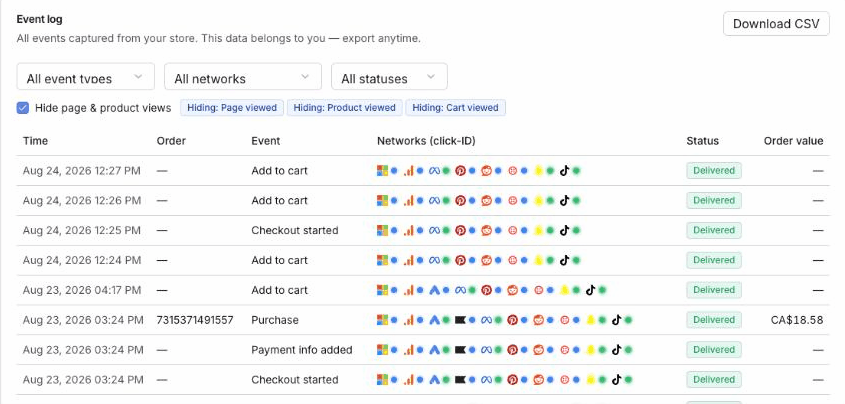Image resolution: width=845 pixels, height=404 pixels.
Task: Click Google Ads icon in Purchase row
Action: pyautogui.click(x=434, y=320)
